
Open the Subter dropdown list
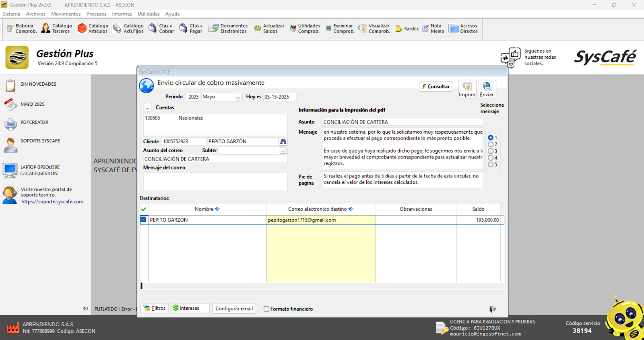(x=283, y=151)
